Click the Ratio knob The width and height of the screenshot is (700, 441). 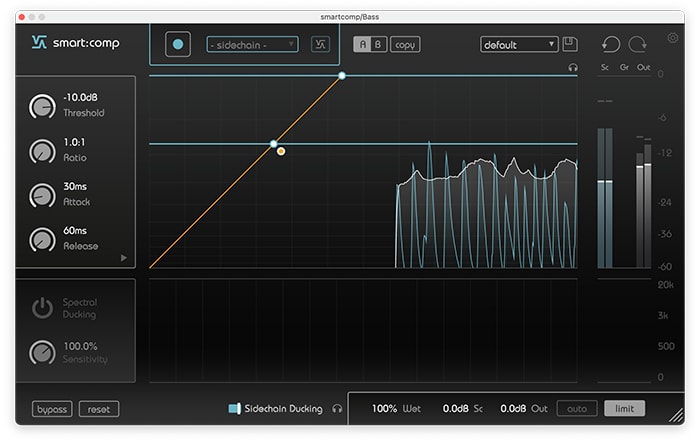coord(42,151)
